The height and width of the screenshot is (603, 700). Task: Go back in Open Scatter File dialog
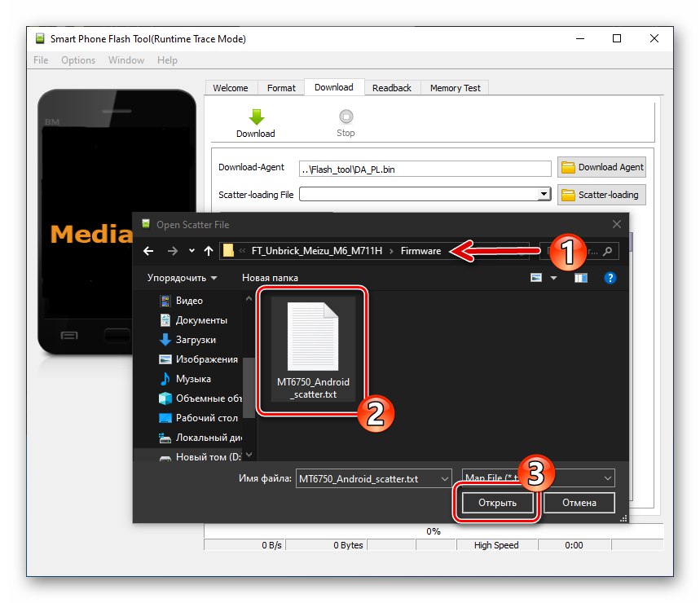148,251
